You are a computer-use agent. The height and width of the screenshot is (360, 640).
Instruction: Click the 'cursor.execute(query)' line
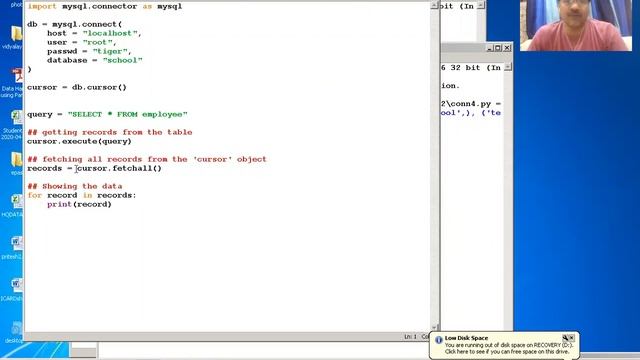(x=79, y=141)
